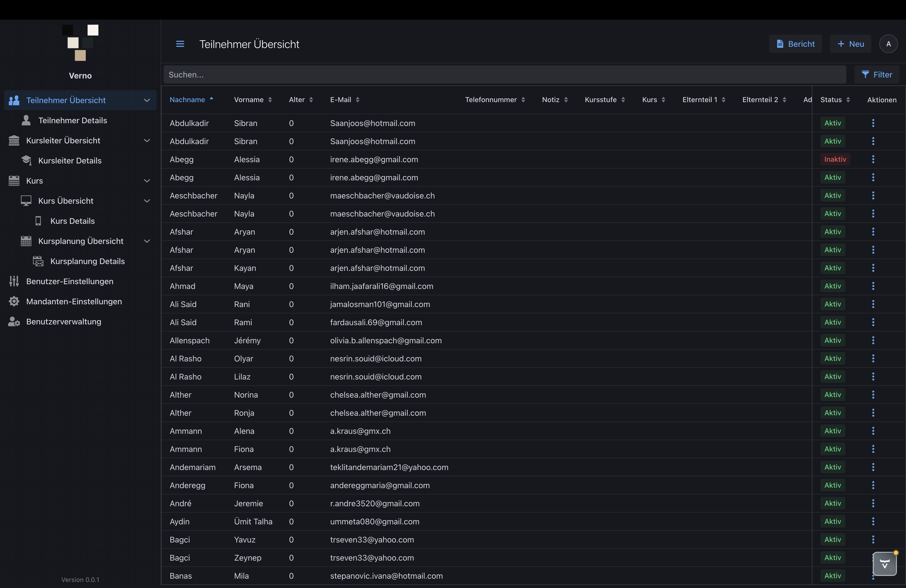This screenshot has width=906, height=588.
Task: Open the user avatar A menu
Action: 888,44
